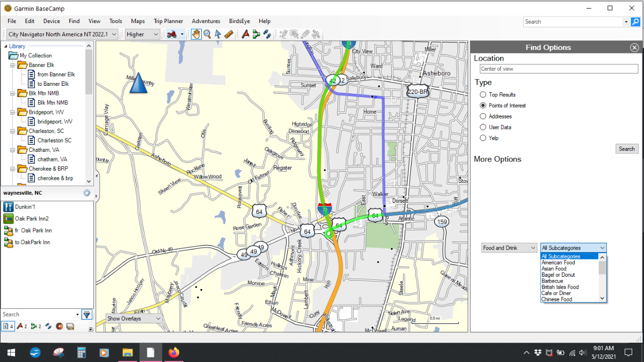This screenshot has height=362, width=644.
Task: Collapse the All Subcategories dropdown
Action: pos(574,248)
